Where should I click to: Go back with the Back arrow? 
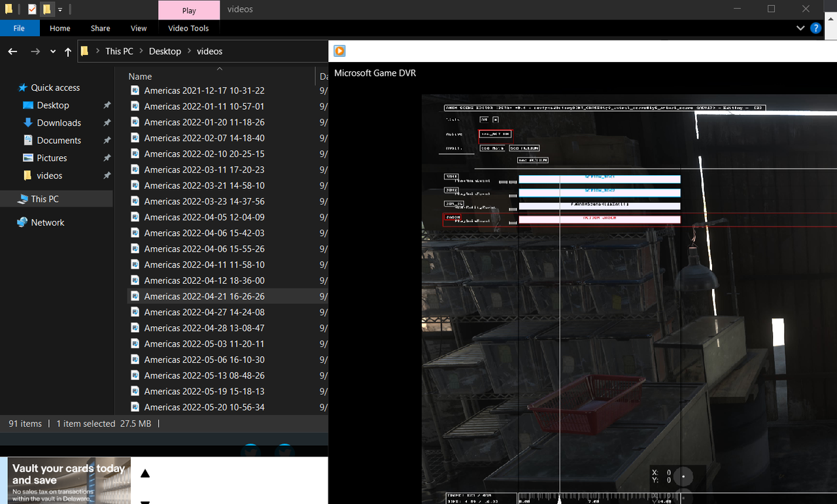pyautogui.click(x=12, y=52)
